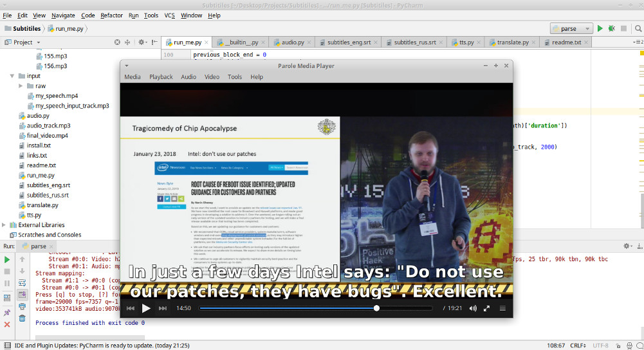Skip to previous track in Parole
Image resolution: width=644 pixels, height=350 pixels.
[131, 308]
